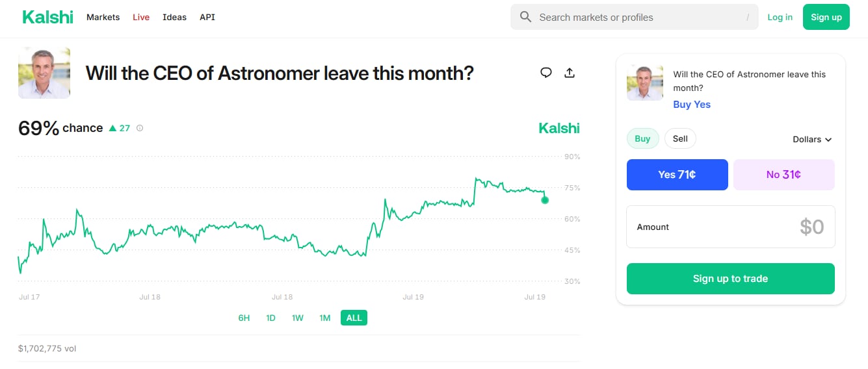Click the CEO photo beside market title
Image resolution: width=868 pixels, height=369 pixels.
coord(44,73)
